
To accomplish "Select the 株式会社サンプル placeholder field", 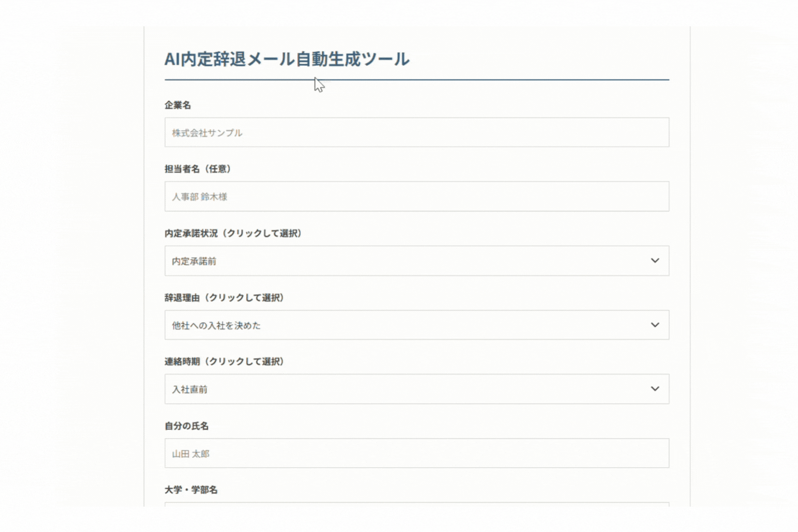I will 416,132.
